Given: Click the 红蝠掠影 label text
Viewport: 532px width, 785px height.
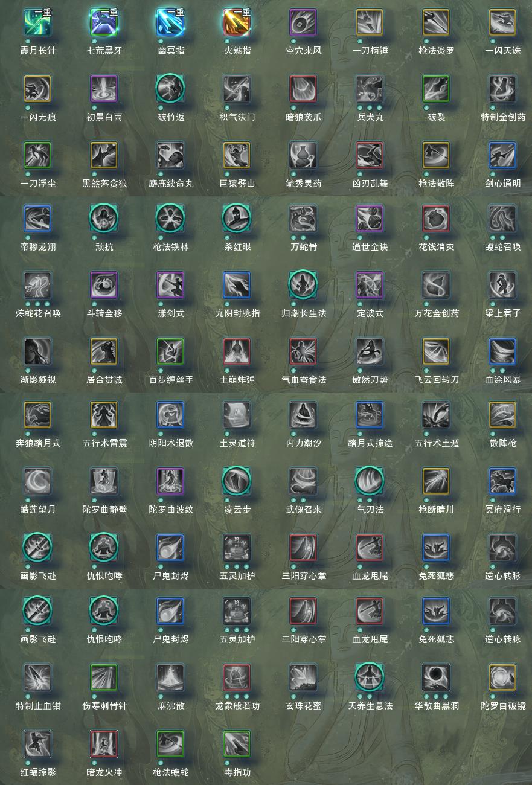Looking at the screenshot, I should (x=38, y=772).
